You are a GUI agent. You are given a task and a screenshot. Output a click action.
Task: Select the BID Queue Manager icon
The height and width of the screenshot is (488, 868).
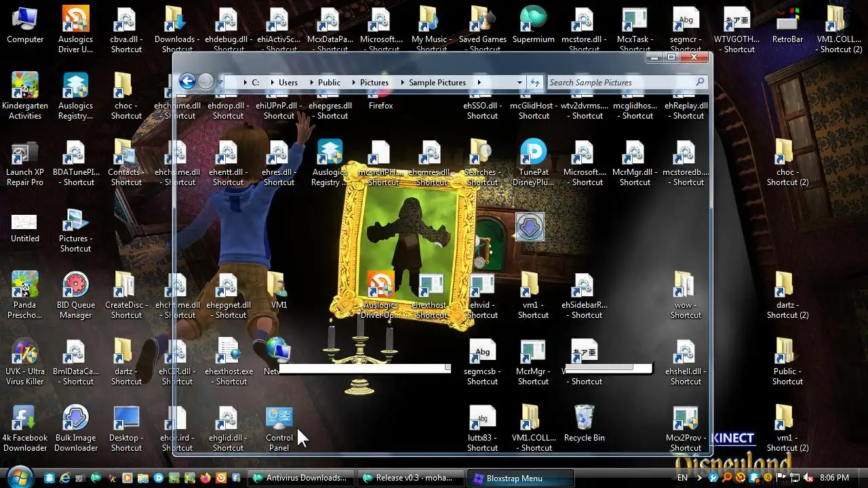(75, 296)
